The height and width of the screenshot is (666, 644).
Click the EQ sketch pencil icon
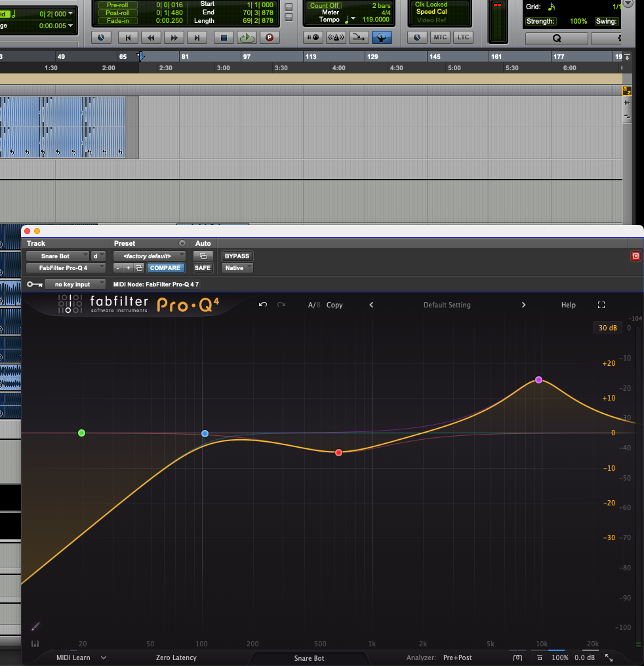pos(35,627)
